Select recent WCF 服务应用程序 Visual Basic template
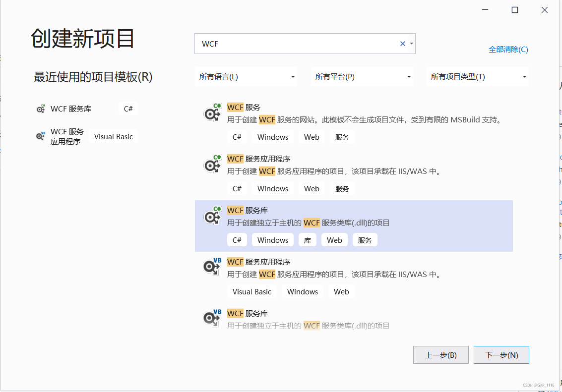Screen dimensions: 562x392 coord(87,136)
